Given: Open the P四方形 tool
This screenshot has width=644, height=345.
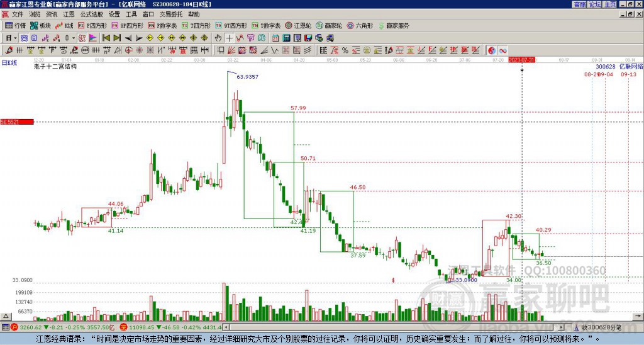Looking at the screenshot, I should pyautogui.click(x=92, y=25).
